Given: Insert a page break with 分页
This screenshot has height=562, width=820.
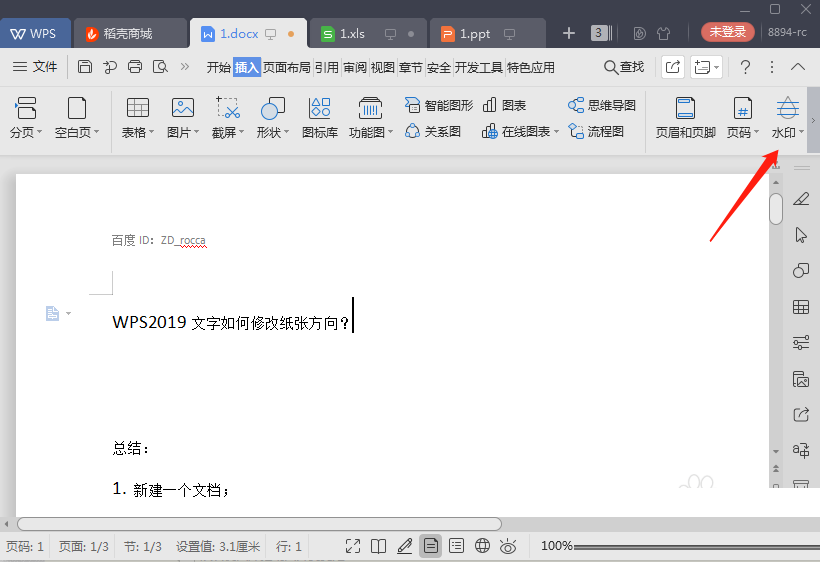Looking at the screenshot, I should pyautogui.click(x=25, y=118).
